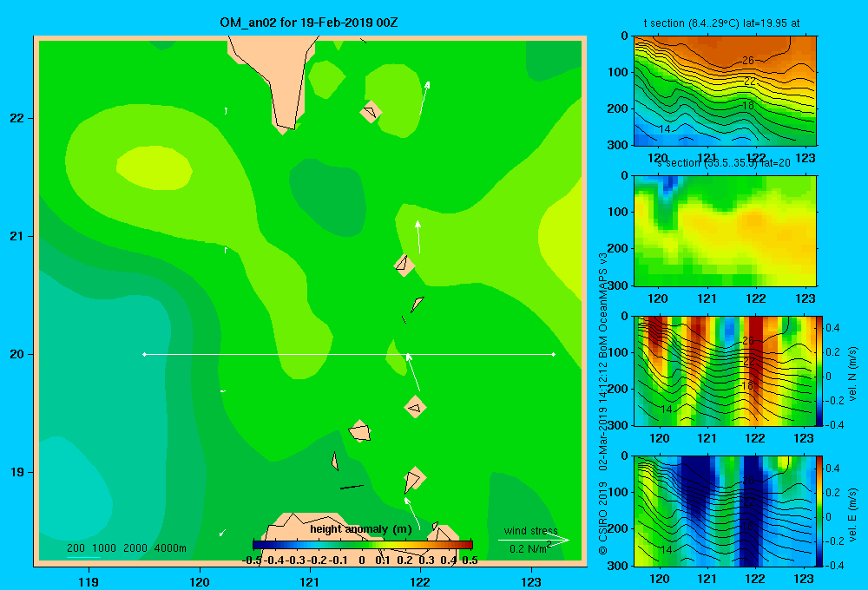This screenshot has height=590, width=868.
Task: Click longitude label 121 under main map
Action: point(310,581)
